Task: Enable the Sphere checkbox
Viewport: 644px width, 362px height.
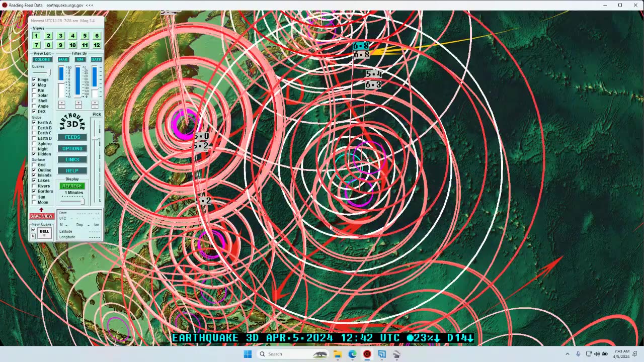Action: (34, 144)
